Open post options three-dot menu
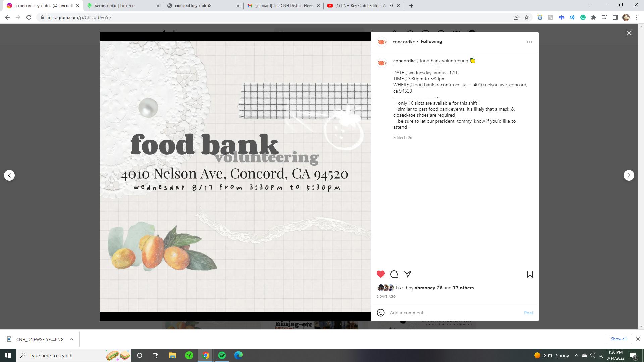 point(529,42)
